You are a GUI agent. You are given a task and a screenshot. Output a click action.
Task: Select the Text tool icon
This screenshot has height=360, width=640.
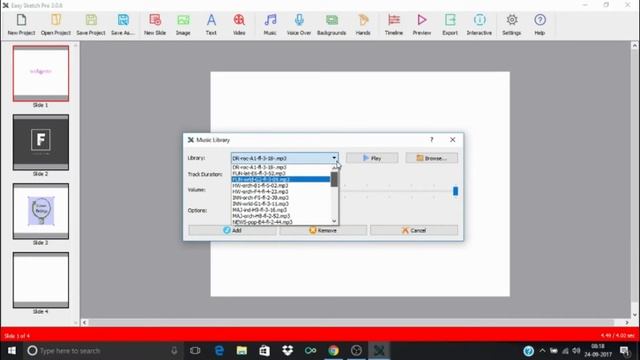(211, 24)
